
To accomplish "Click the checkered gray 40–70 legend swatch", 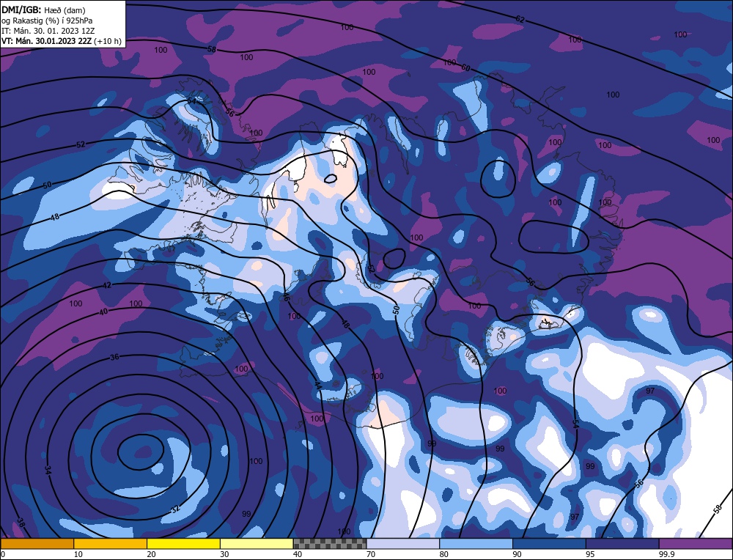I will (x=330, y=544).
